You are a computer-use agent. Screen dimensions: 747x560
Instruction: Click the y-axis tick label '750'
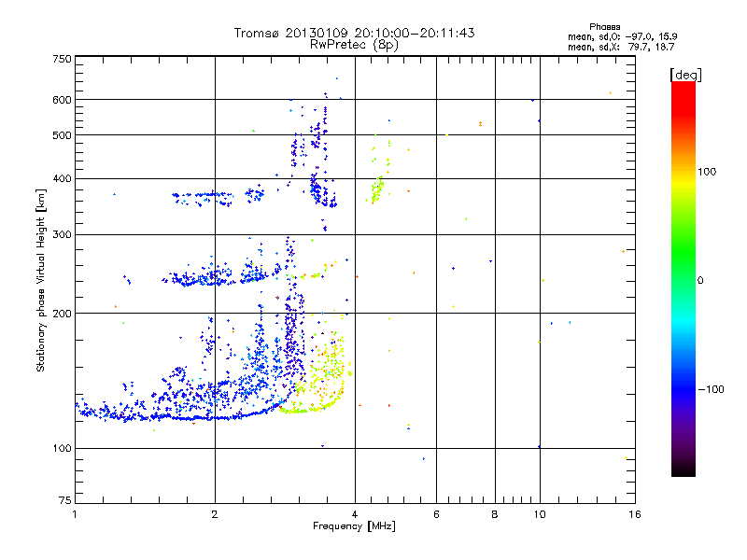[62, 59]
